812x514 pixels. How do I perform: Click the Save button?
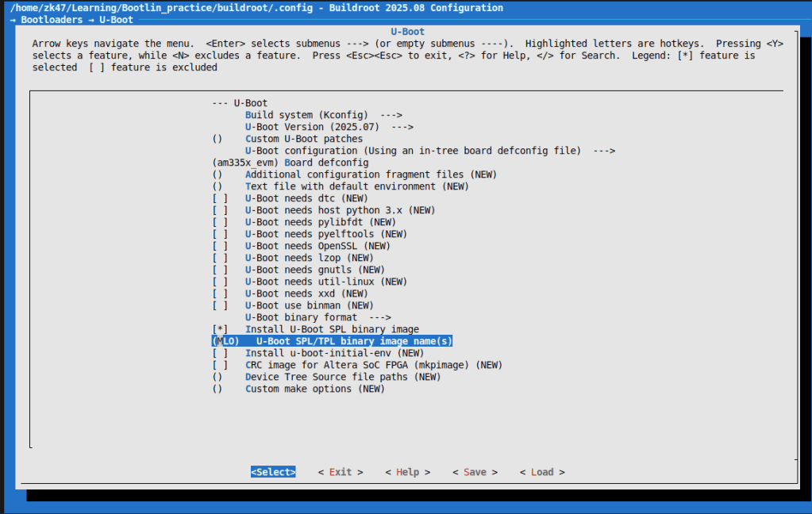point(475,472)
